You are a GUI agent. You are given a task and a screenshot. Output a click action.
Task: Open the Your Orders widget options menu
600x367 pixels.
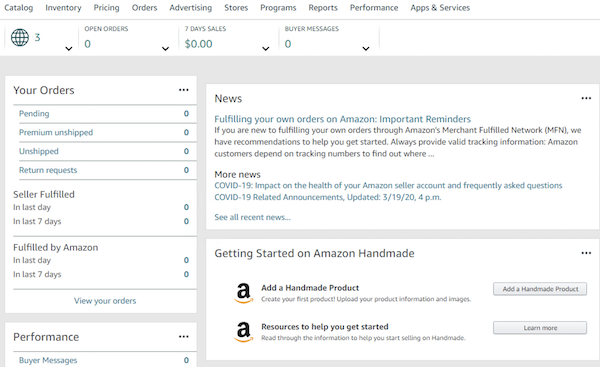184,90
